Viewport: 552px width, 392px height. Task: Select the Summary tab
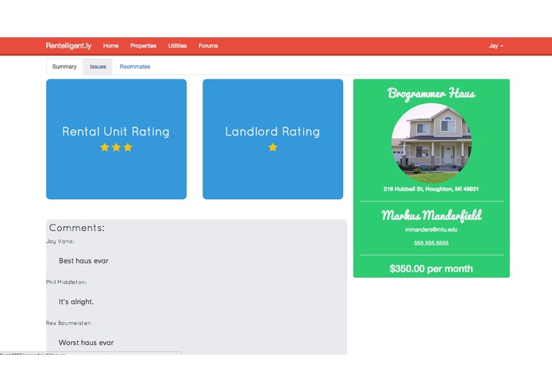click(x=64, y=67)
